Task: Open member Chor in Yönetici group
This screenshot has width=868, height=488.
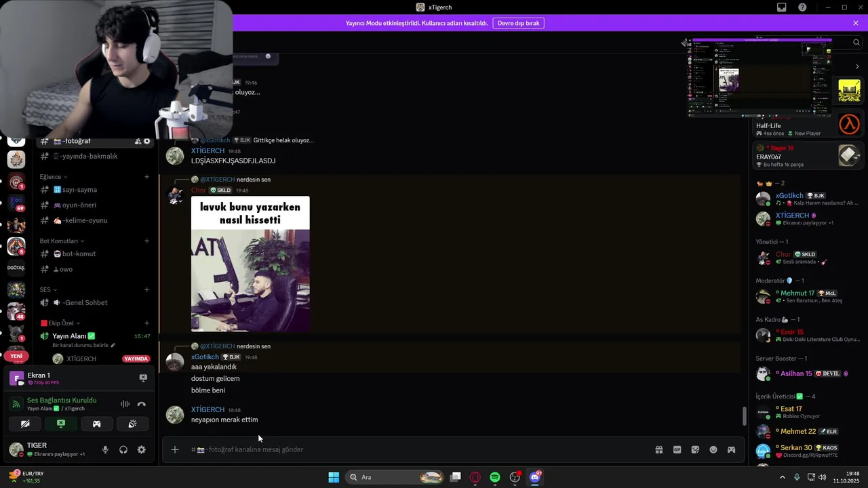Action: [808, 258]
